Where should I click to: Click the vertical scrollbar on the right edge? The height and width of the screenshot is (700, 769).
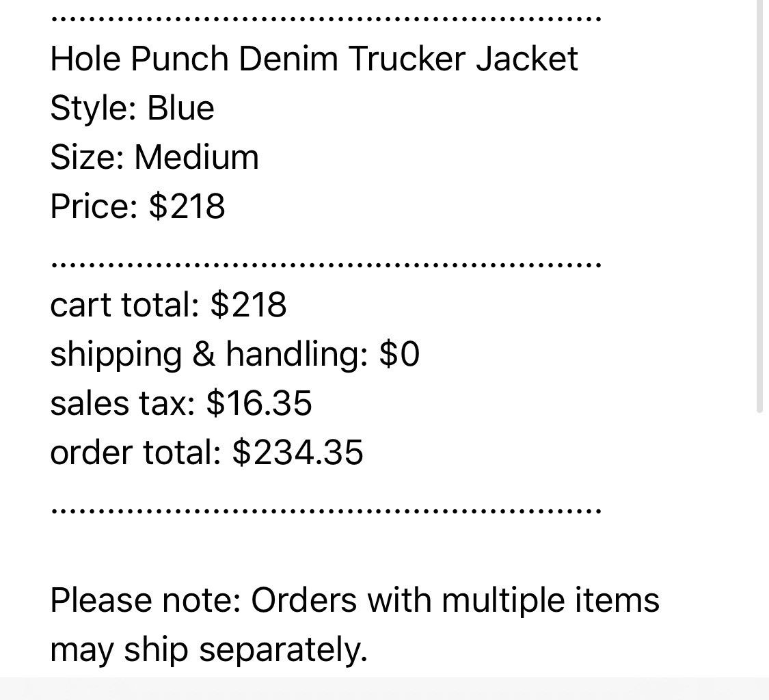pos(760,205)
